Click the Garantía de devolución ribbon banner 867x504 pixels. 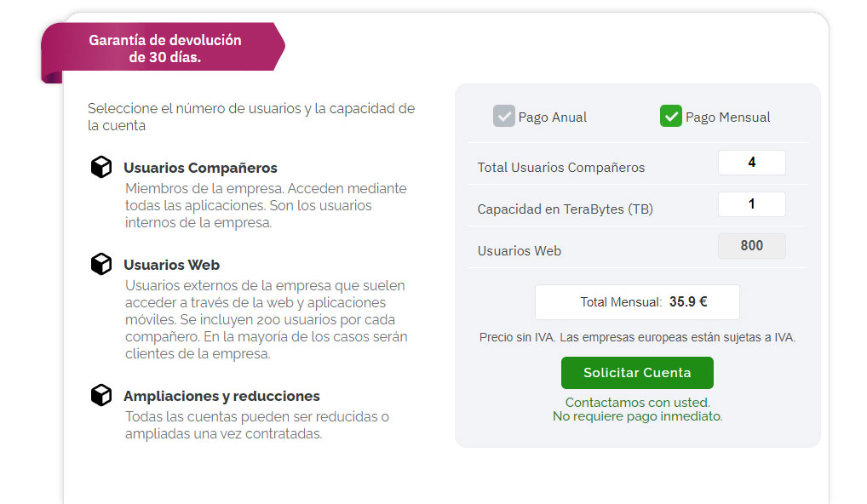pyautogui.click(x=164, y=48)
